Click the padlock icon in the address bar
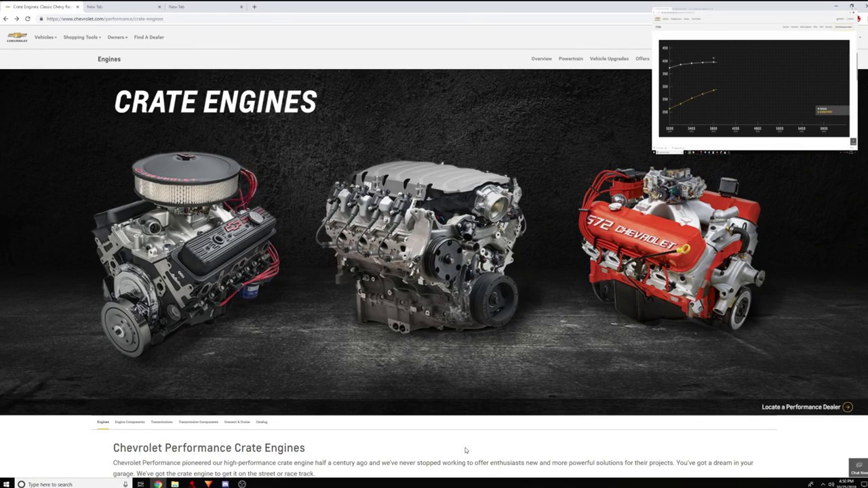 click(41, 19)
